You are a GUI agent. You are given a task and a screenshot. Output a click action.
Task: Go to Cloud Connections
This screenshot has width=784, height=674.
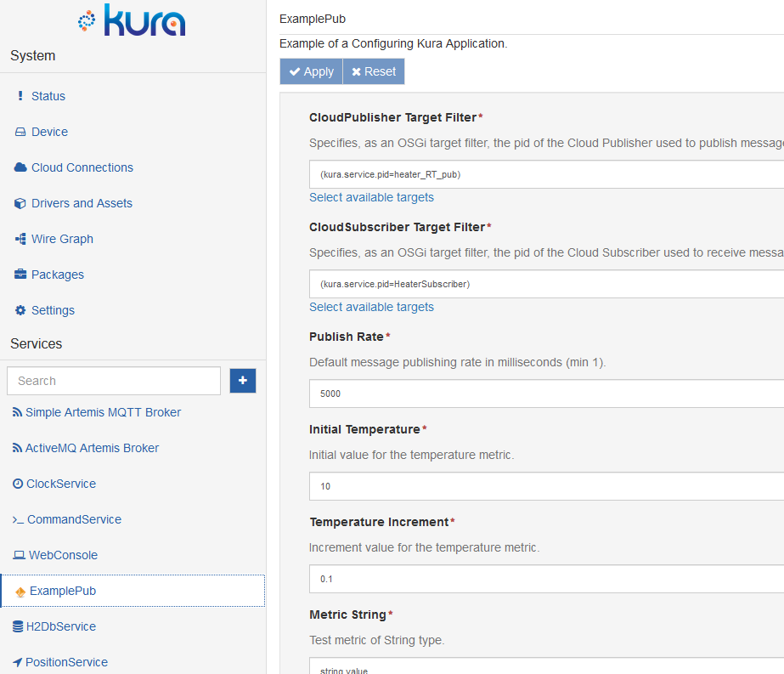click(82, 167)
